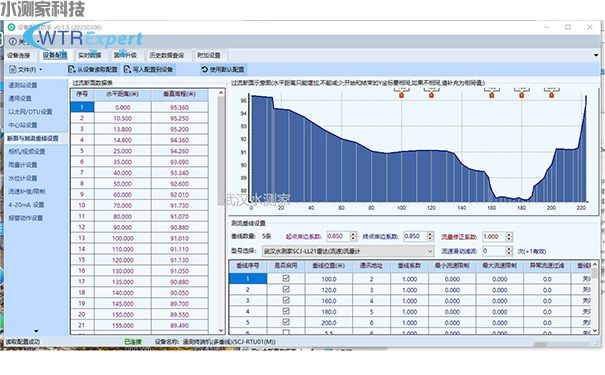
Task: Click the 水平距离 column header
Action: [x=123, y=94]
